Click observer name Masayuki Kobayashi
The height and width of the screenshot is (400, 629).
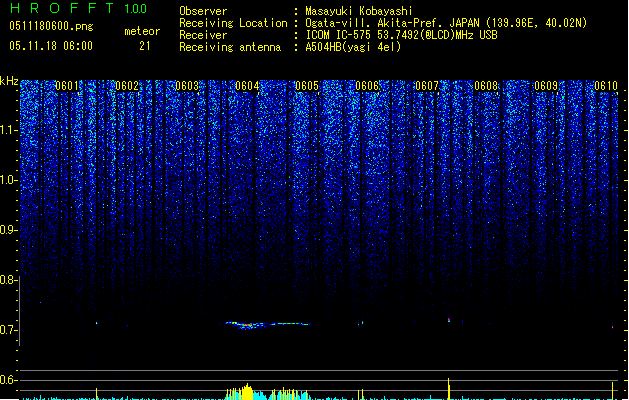coord(359,11)
